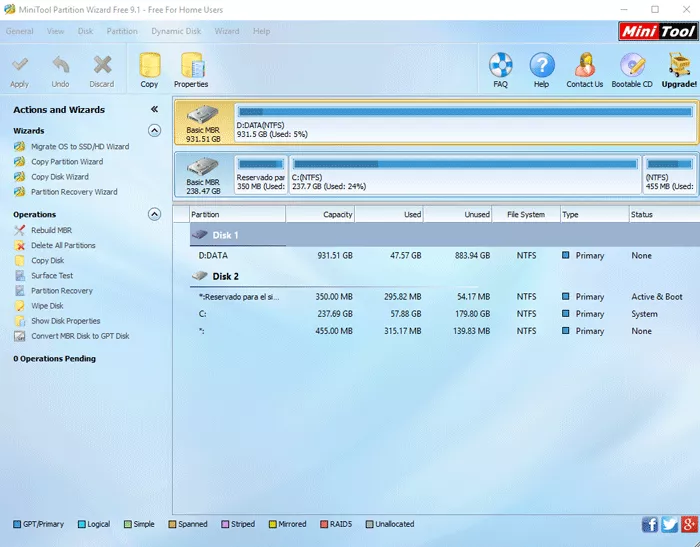Launch Copy Partition Wizard link

[67, 162]
